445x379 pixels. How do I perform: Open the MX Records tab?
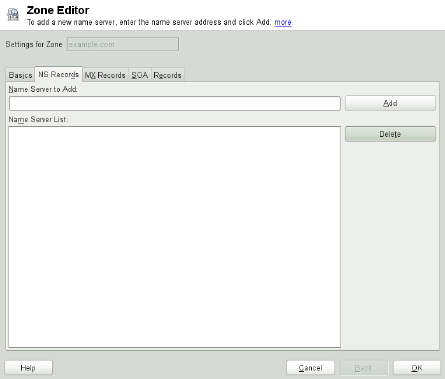105,75
